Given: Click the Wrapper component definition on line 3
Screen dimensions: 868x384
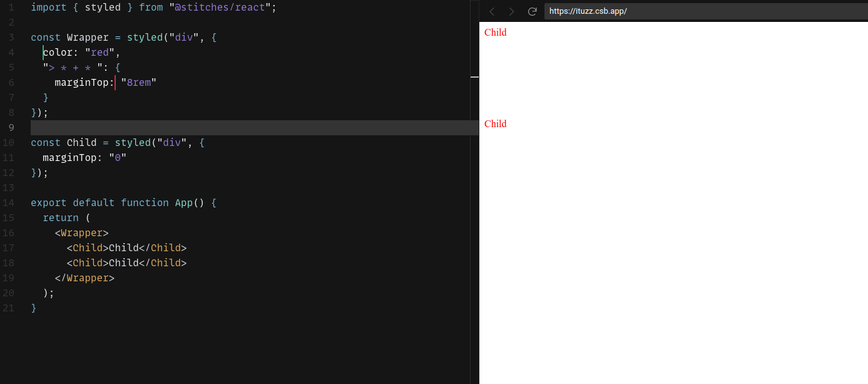Looking at the screenshot, I should pos(87,37).
